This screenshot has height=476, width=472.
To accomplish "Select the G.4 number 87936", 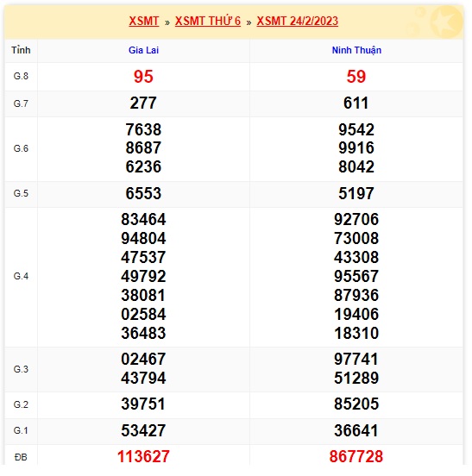I will point(356,296).
